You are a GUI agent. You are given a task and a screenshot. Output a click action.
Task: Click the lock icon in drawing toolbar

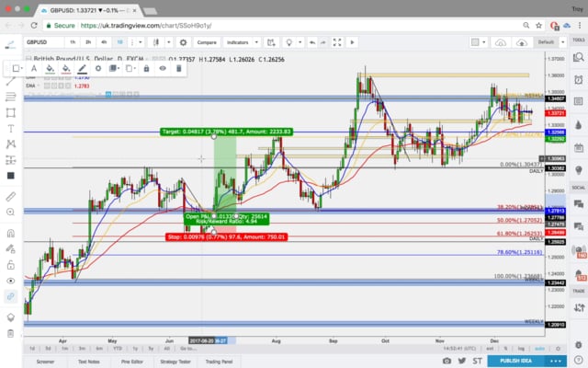coord(146,68)
